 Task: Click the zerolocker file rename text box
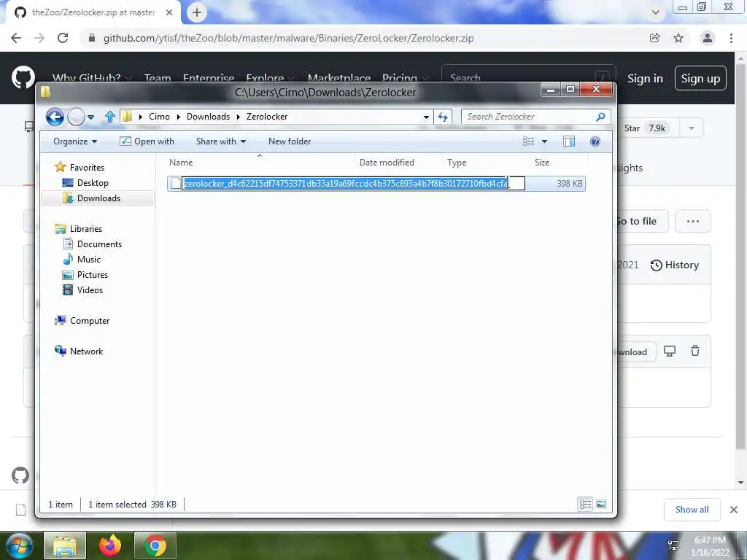tap(354, 183)
